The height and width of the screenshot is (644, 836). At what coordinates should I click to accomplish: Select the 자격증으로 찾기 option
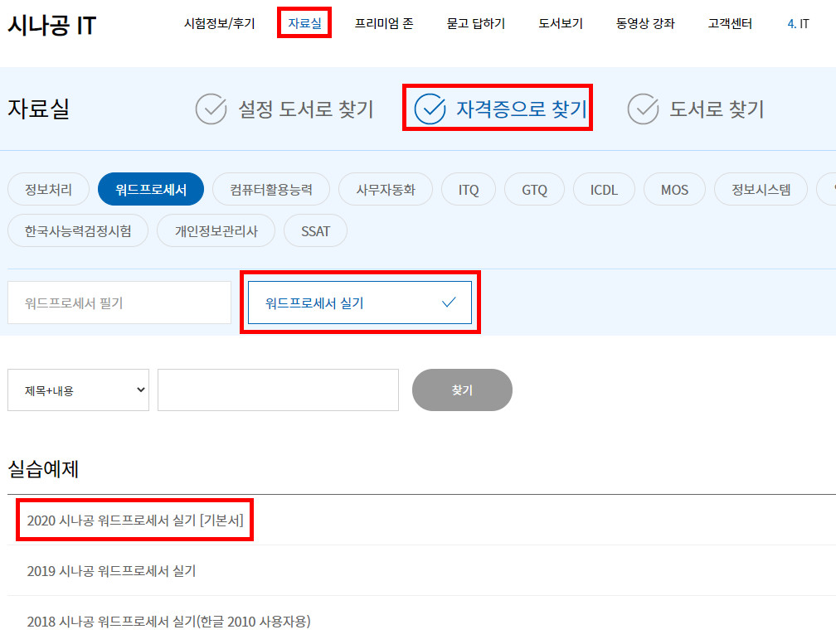click(501, 109)
